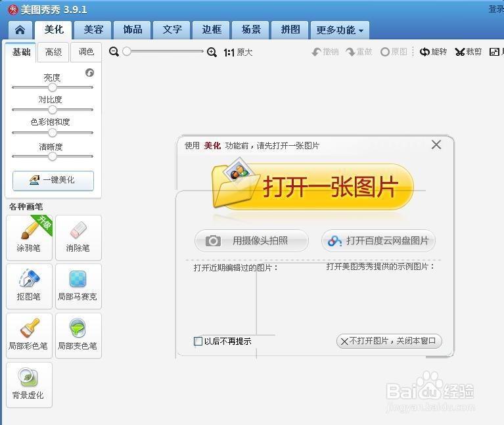Close the open-image prompt dialog

436,145
